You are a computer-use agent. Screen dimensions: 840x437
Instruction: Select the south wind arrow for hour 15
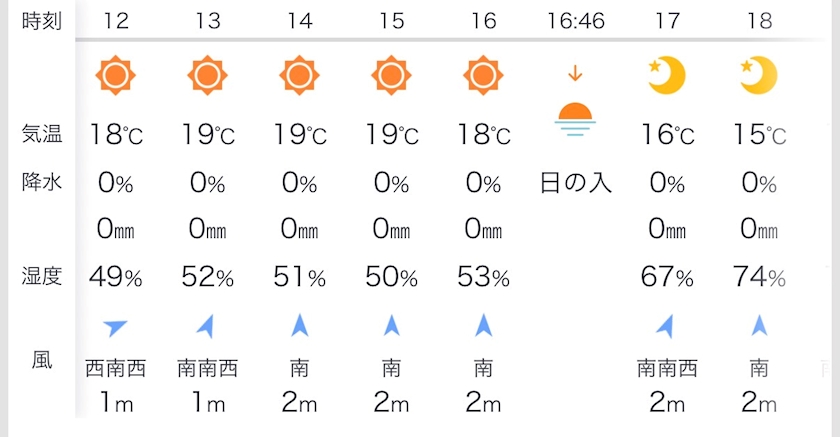click(391, 325)
